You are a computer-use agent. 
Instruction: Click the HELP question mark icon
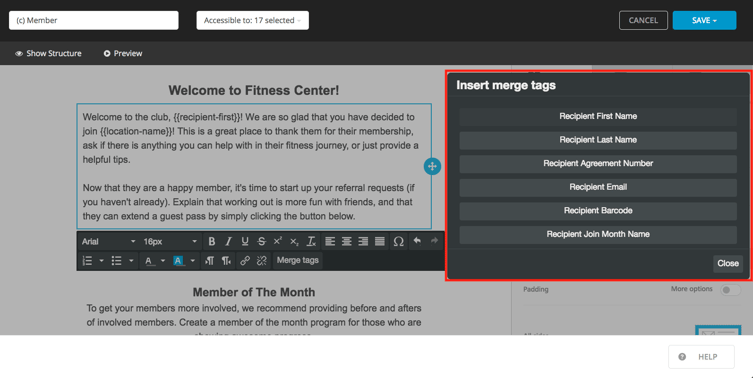pyautogui.click(x=682, y=357)
